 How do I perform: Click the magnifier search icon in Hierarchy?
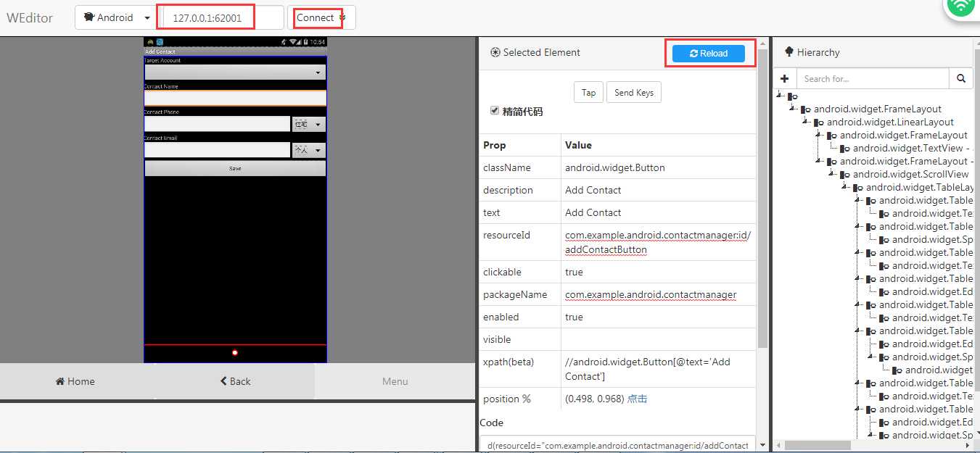(x=960, y=78)
